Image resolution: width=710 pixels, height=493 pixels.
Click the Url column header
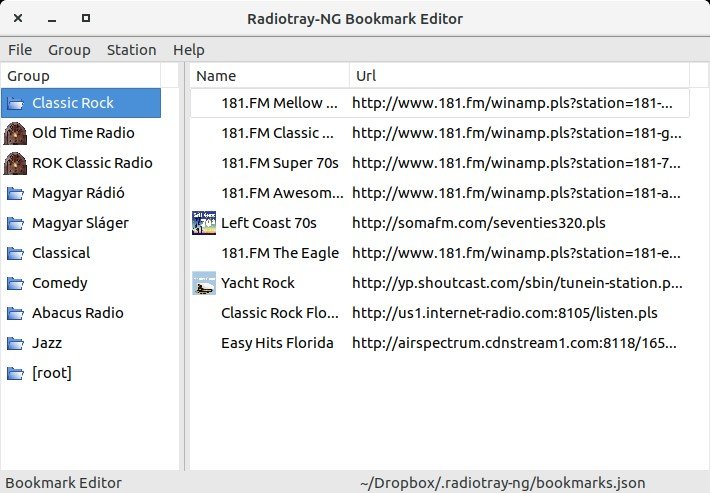pos(519,76)
